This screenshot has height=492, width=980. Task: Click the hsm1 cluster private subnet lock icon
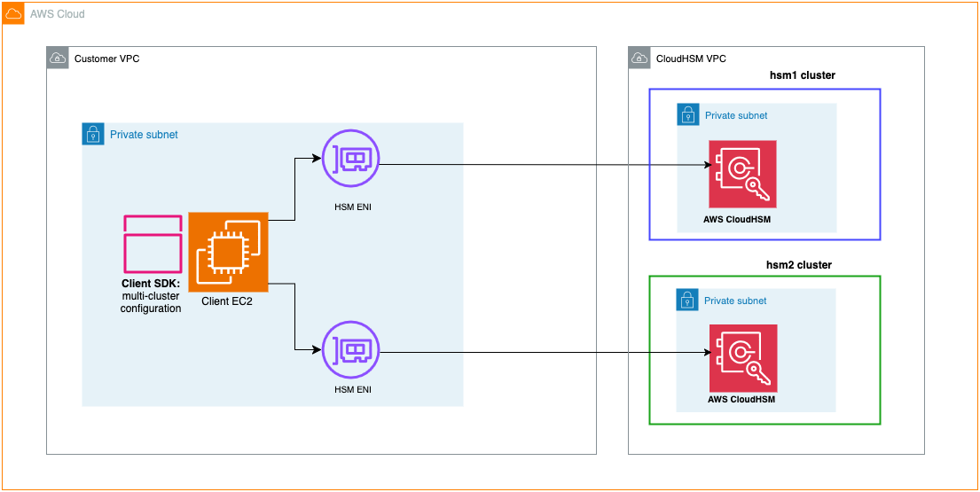coord(687,114)
